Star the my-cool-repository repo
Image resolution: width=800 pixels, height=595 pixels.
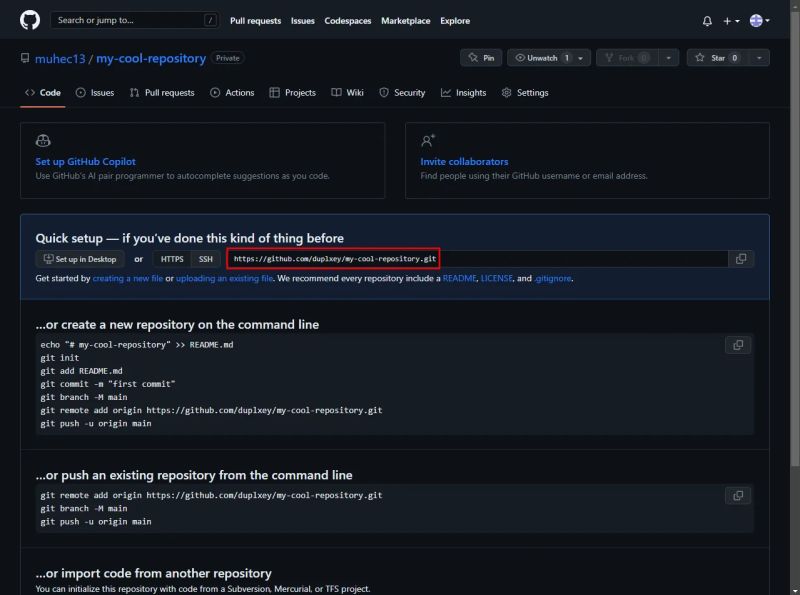(715, 57)
